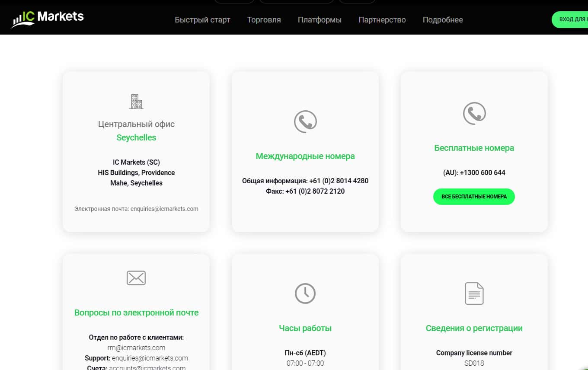Click the Факс number line

(305, 191)
